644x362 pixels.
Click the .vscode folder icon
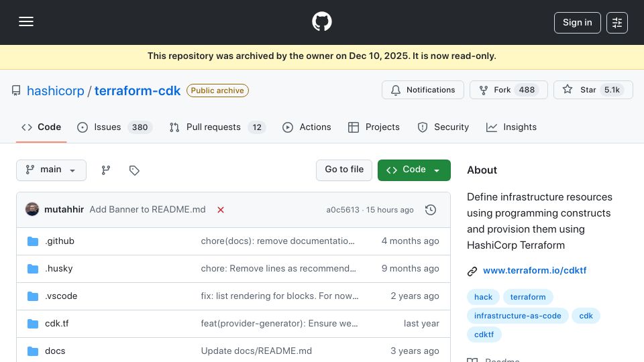(x=33, y=296)
